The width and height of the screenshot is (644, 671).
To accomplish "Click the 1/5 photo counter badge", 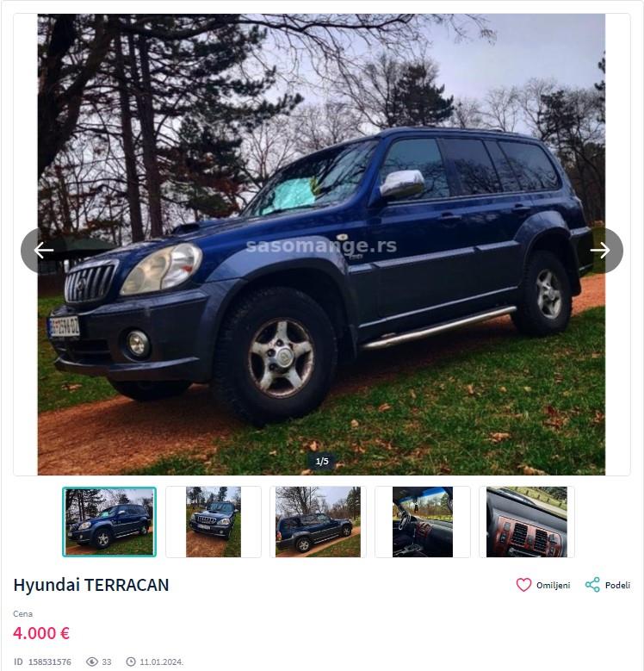I will click(322, 462).
